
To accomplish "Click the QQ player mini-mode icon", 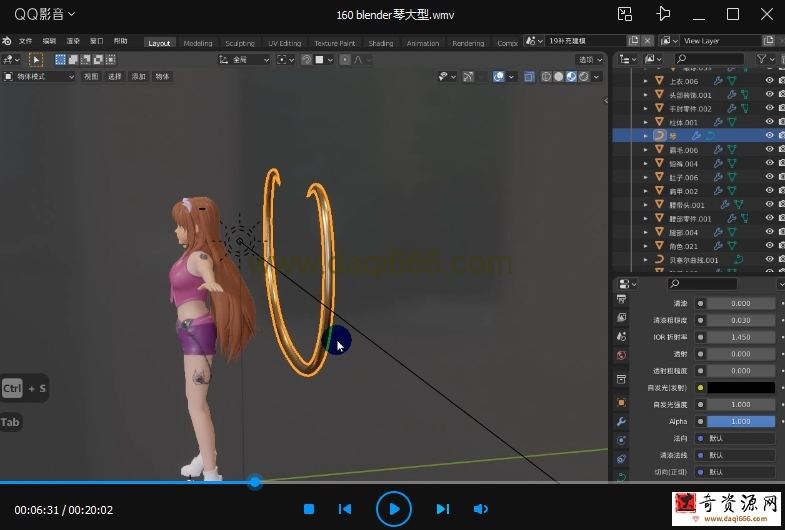I will (625, 14).
